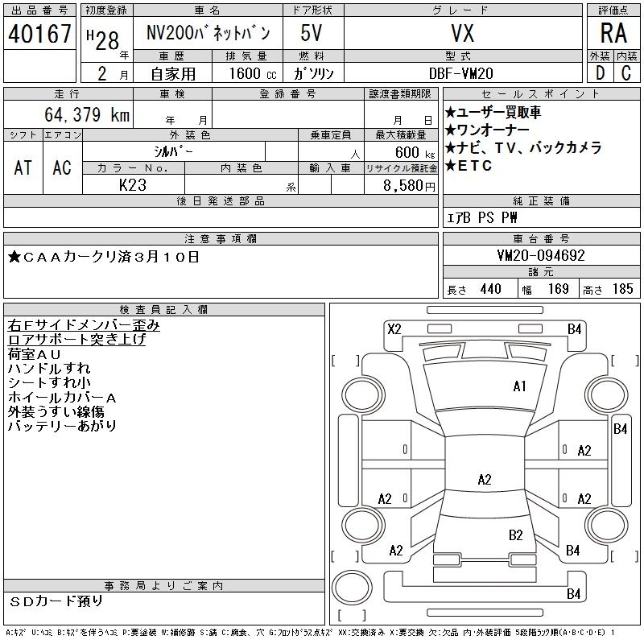Viewport: 644px width, 644px height.
Task: Click the interior grade C cell
Action: pos(626,72)
